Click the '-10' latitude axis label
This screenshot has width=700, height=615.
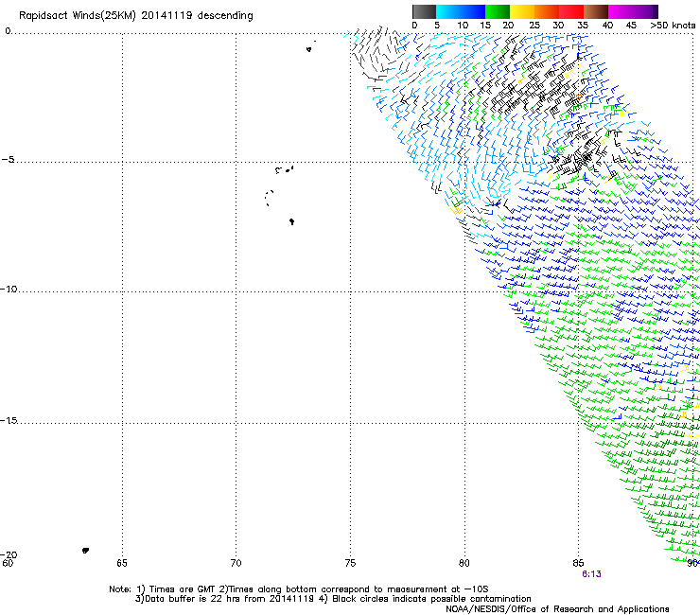pos(9,289)
